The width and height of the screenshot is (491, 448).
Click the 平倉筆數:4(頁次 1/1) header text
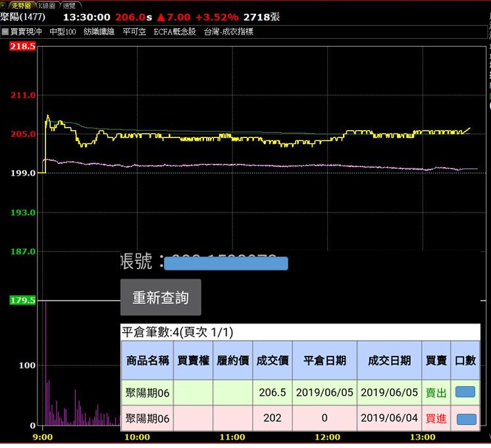pos(177,332)
